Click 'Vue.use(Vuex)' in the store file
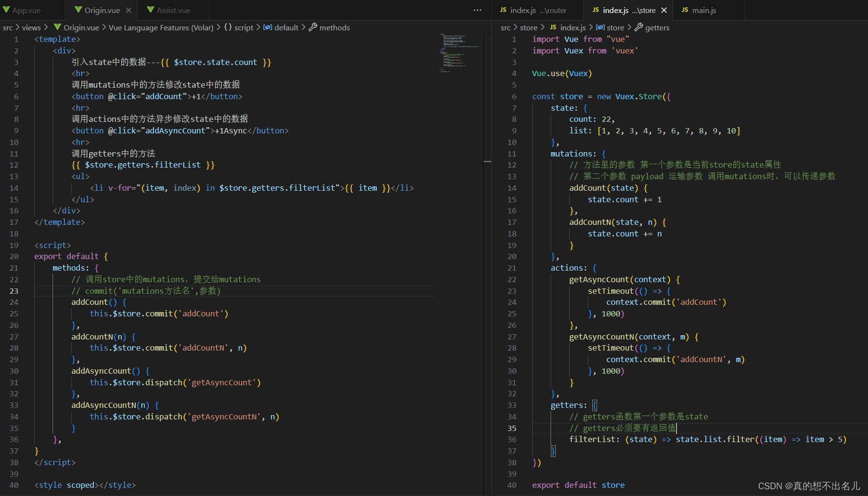This screenshot has height=496, width=868. tap(562, 73)
